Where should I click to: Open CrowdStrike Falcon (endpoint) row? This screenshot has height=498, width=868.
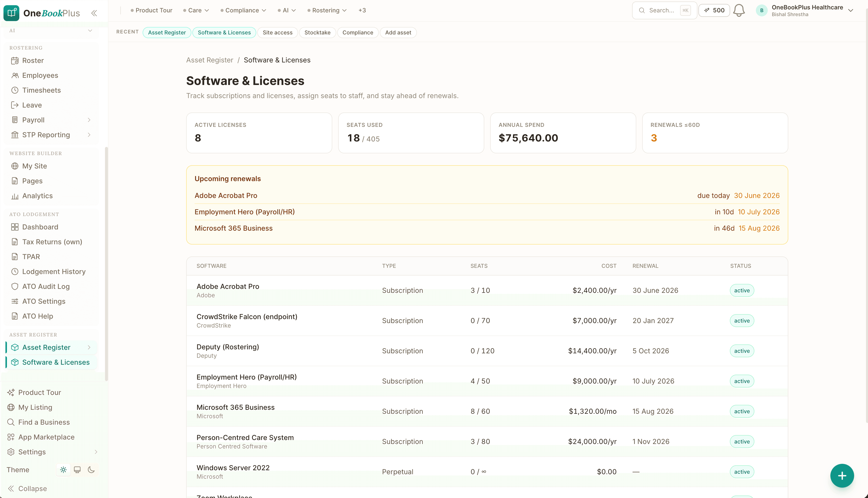[x=487, y=321]
